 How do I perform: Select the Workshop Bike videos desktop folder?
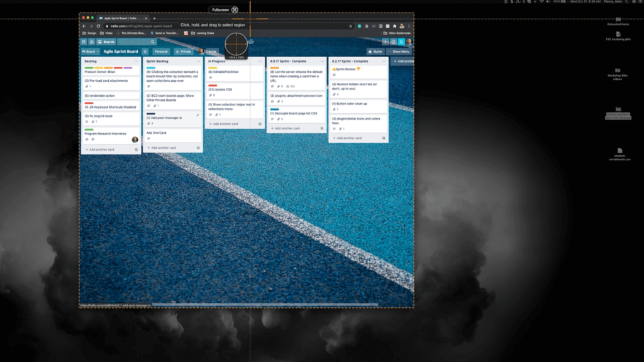(x=618, y=74)
